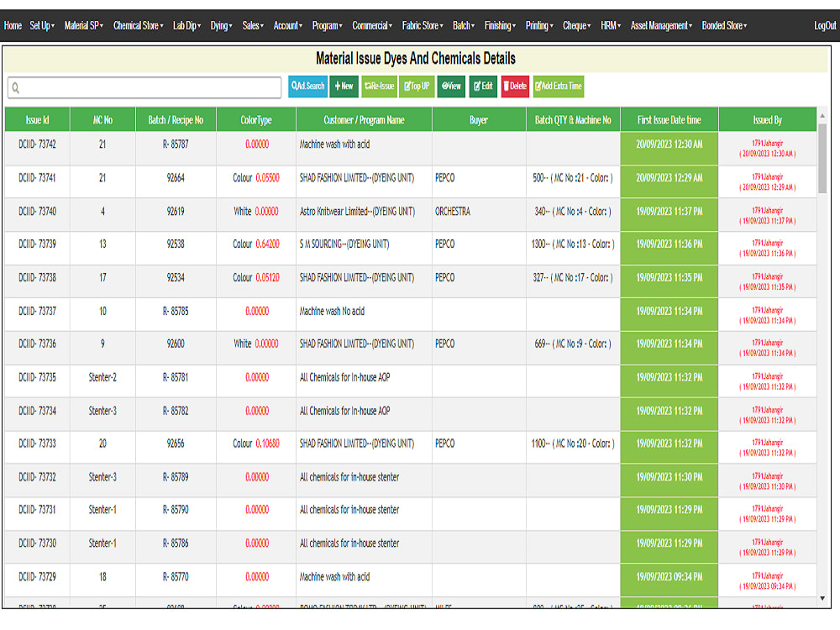Expand the Lab Dip dropdown menu

[186, 26]
